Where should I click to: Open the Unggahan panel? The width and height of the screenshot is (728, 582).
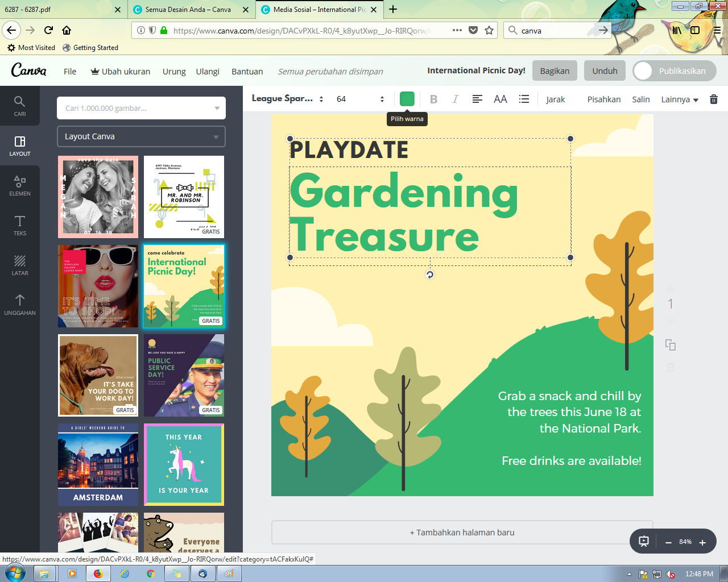tap(20, 302)
